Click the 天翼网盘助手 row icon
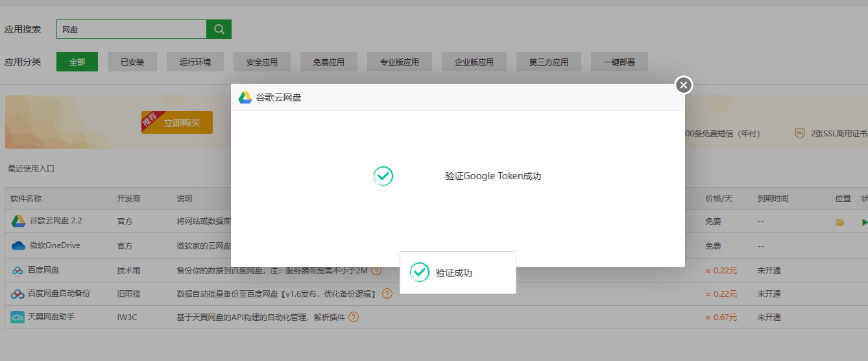Image resolution: width=868 pixels, height=361 pixels. click(x=18, y=317)
